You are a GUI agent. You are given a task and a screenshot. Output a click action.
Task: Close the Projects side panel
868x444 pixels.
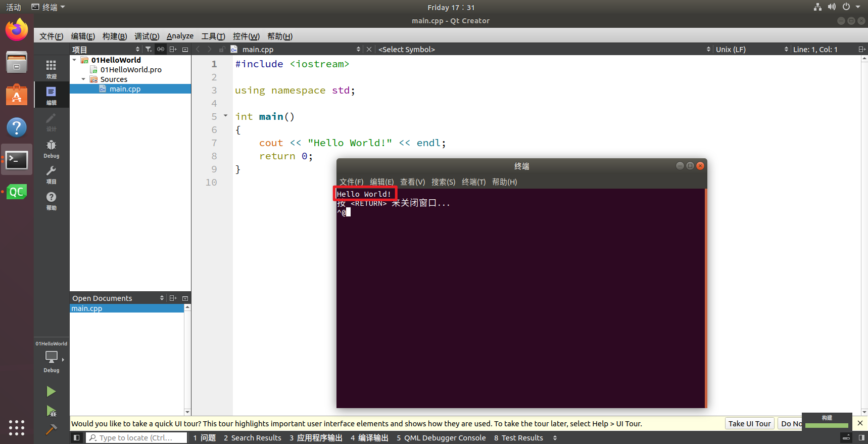click(x=185, y=49)
